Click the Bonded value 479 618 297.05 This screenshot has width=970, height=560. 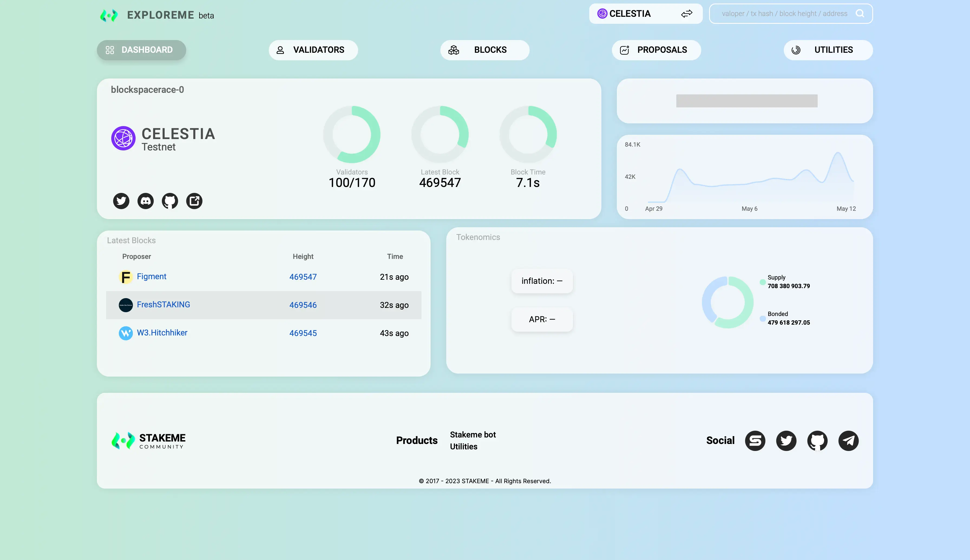click(789, 323)
